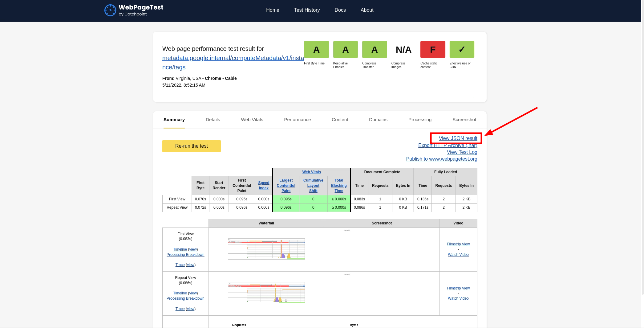Viewport: 644px width, 328px height.
Task: Open the Repeat View waterfall thumbnail
Action: click(266, 293)
